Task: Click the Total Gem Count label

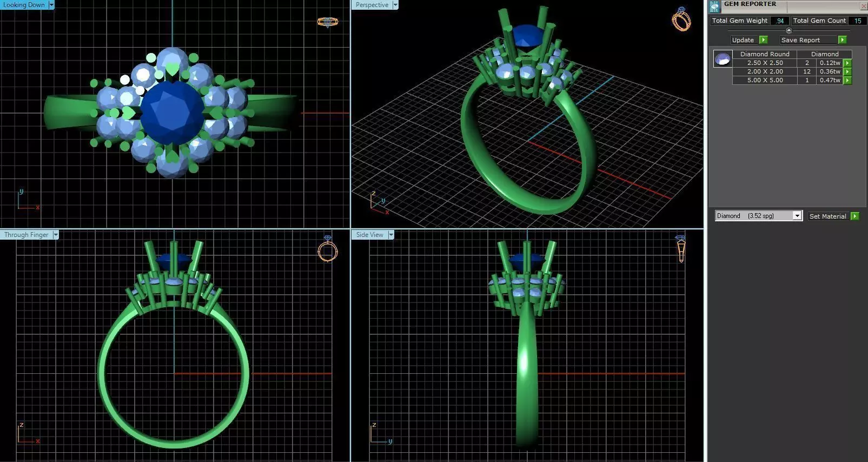Action: [819, 21]
